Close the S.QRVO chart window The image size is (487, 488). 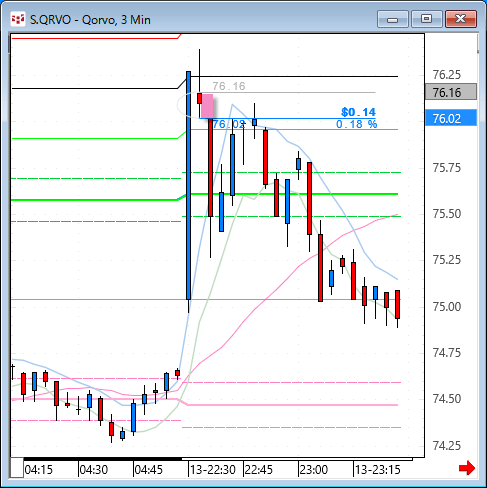(461, 19)
